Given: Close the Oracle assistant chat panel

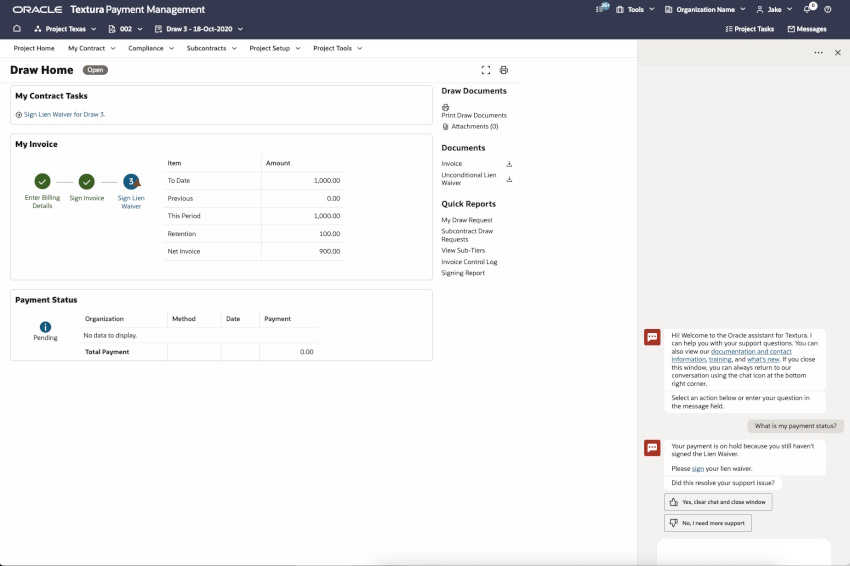Looking at the screenshot, I should [837, 52].
